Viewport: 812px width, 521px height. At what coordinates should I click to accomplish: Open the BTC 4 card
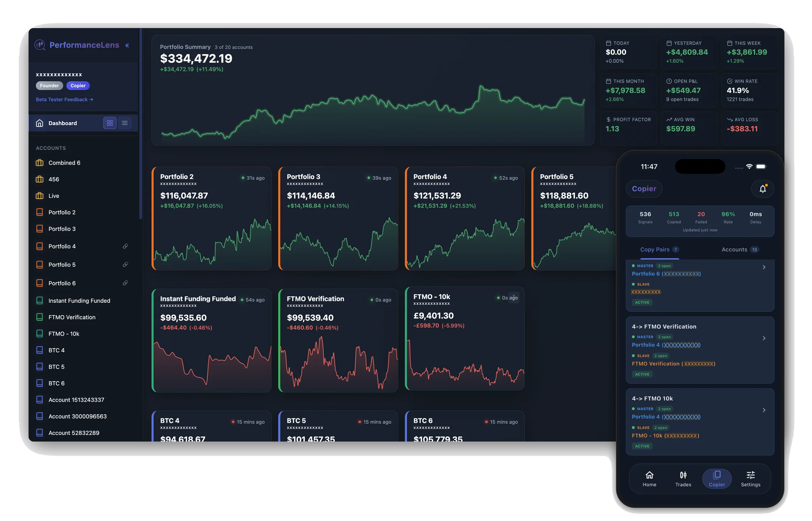(212, 426)
